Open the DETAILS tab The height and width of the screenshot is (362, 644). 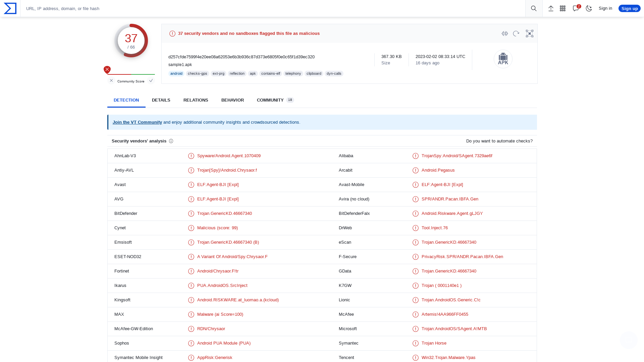(x=161, y=100)
